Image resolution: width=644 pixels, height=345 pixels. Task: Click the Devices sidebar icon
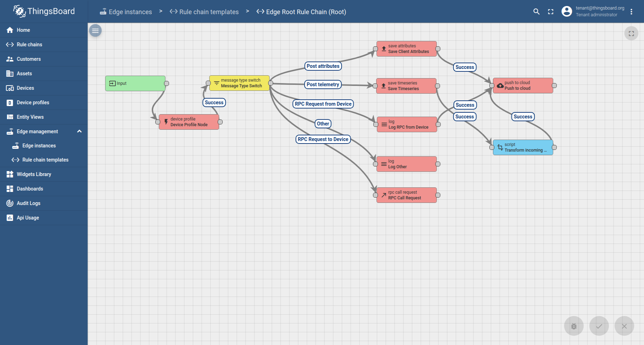[10, 88]
